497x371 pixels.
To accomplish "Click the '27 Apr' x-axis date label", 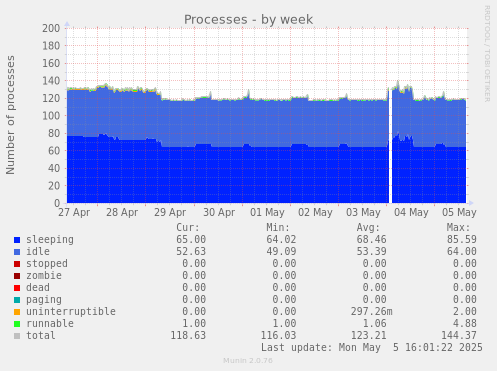I will [74, 213].
